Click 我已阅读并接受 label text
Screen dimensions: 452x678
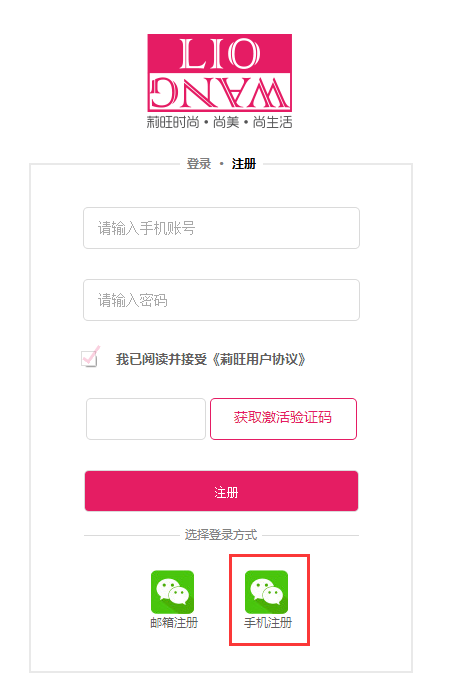click(162, 359)
